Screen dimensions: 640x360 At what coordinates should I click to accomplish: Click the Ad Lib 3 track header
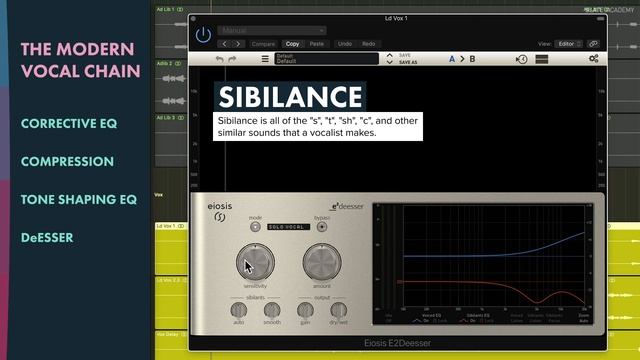point(170,118)
